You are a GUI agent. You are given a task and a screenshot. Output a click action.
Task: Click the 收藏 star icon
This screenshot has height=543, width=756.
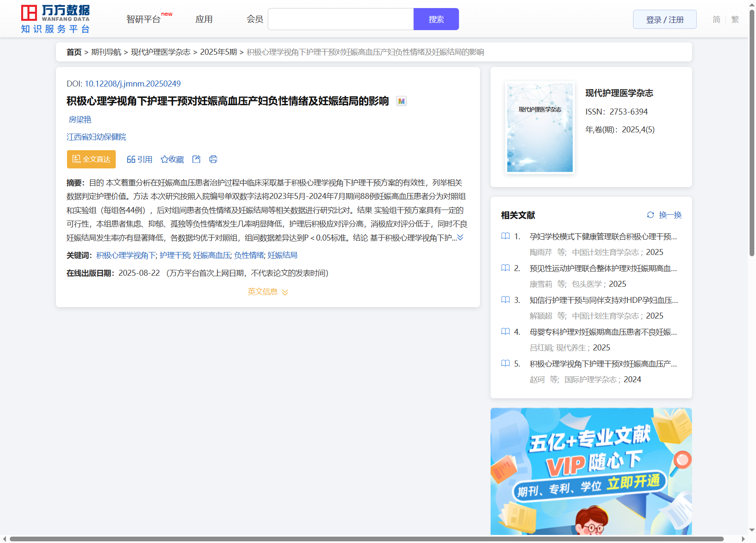pyautogui.click(x=165, y=160)
